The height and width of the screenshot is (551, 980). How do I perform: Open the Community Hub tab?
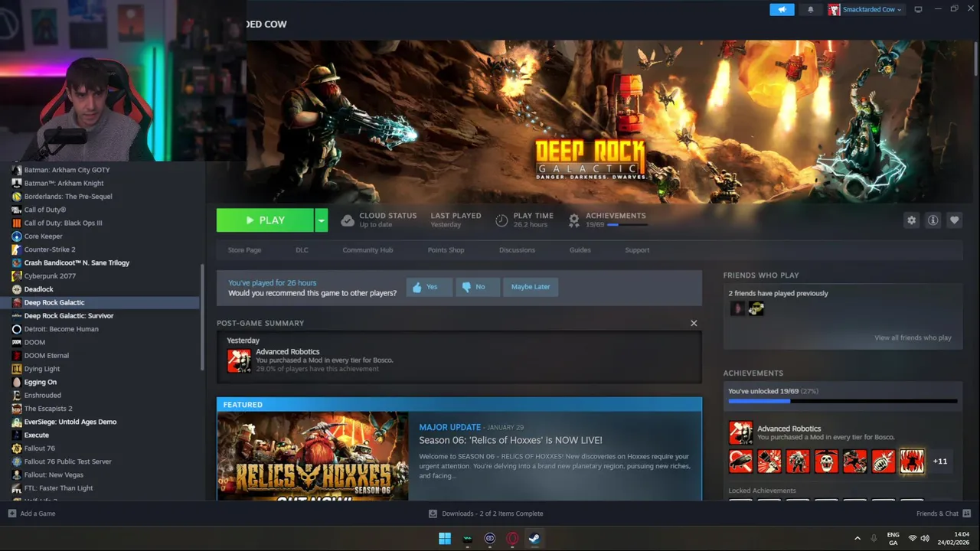click(367, 250)
